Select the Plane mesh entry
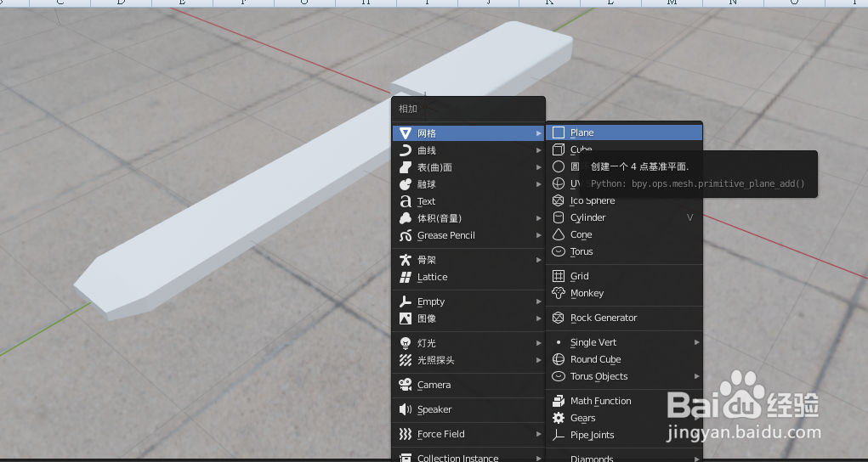 [x=624, y=132]
